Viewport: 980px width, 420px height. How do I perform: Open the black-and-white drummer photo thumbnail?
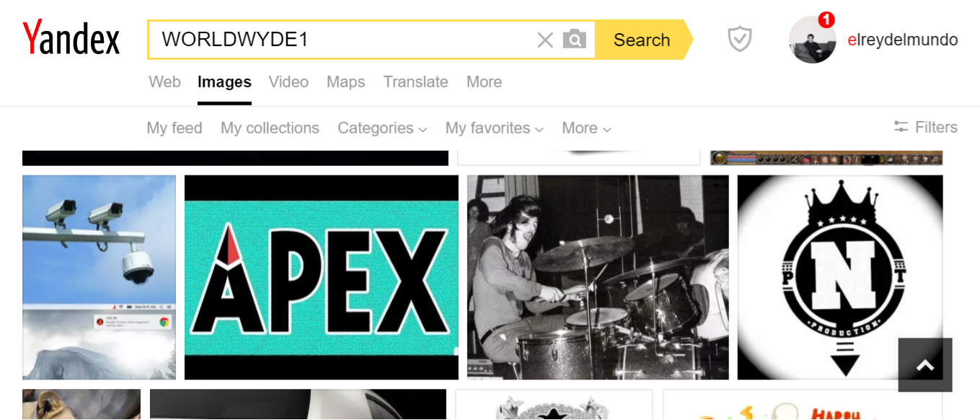click(598, 277)
